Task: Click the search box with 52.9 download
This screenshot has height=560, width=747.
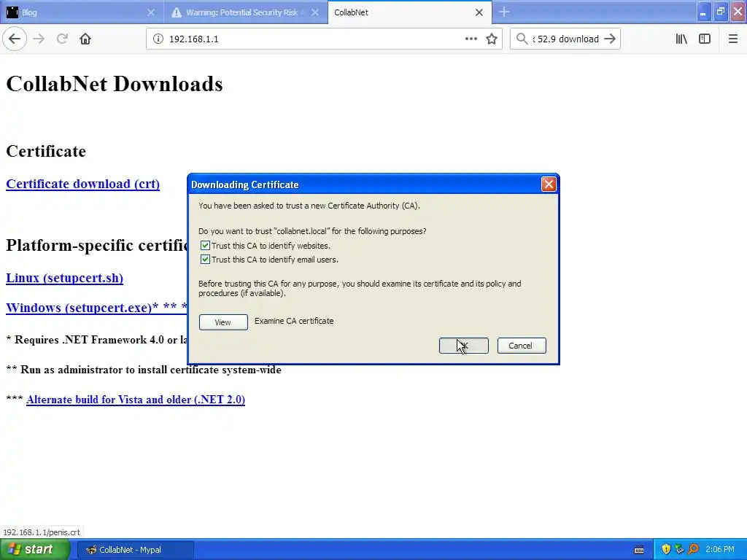Action: coord(565,39)
